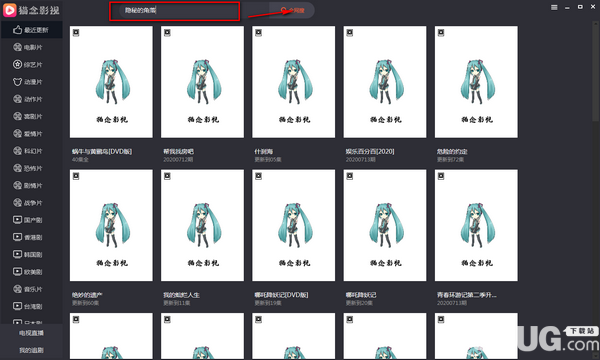Click the title text 绝妙的遗产
600x360 pixels.
coord(87,295)
